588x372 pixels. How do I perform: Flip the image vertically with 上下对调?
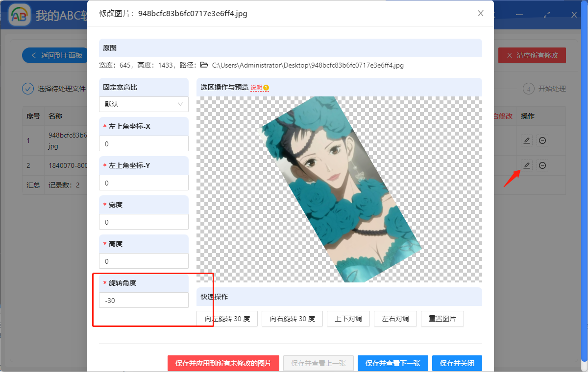click(x=348, y=318)
